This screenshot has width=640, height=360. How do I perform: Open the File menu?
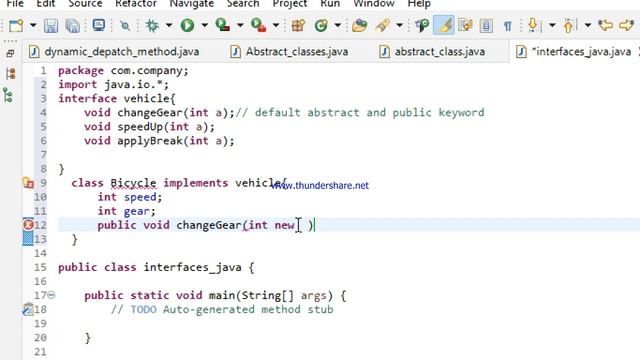click(15, 4)
